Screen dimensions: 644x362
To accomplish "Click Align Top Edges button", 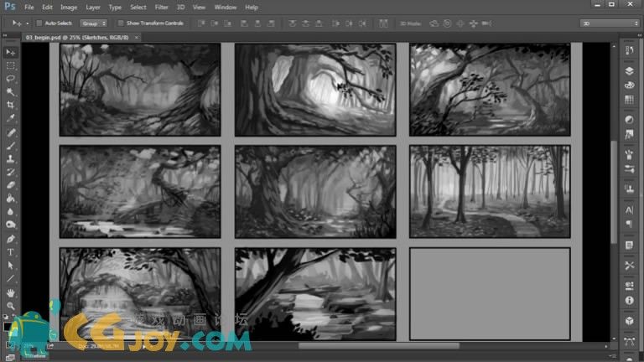I will pyautogui.click(x=201, y=23).
